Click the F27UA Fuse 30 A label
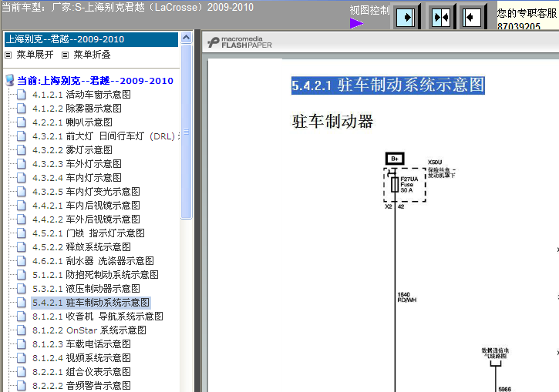Screen dimensions: 559x392 (x=409, y=184)
